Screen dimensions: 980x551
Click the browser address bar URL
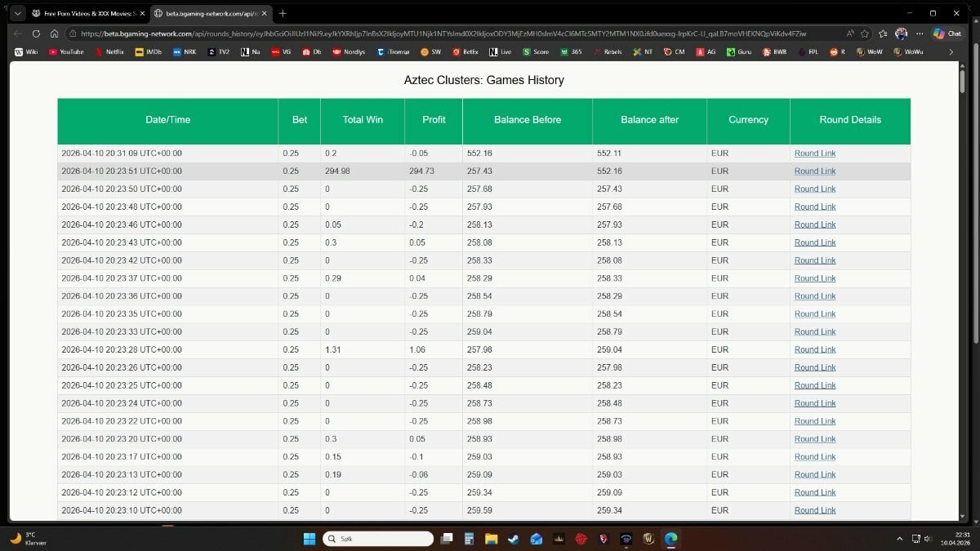[441, 33]
